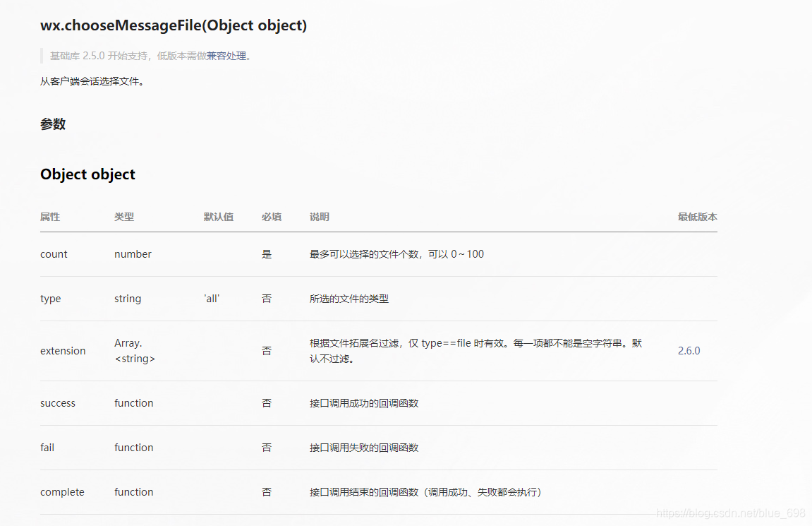Click minimum version 2.6.0

689,351
